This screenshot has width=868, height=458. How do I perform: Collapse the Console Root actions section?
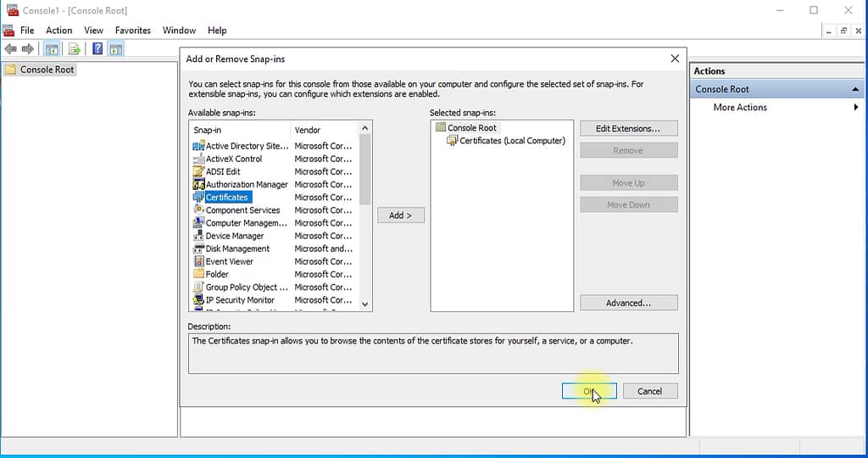pyautogui.click(x=855, y=89)
